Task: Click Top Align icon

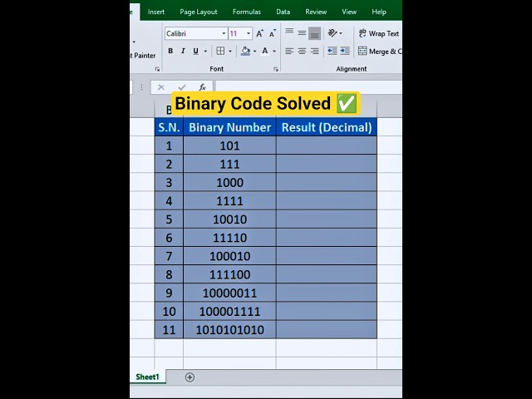Action: coord(289,32)
